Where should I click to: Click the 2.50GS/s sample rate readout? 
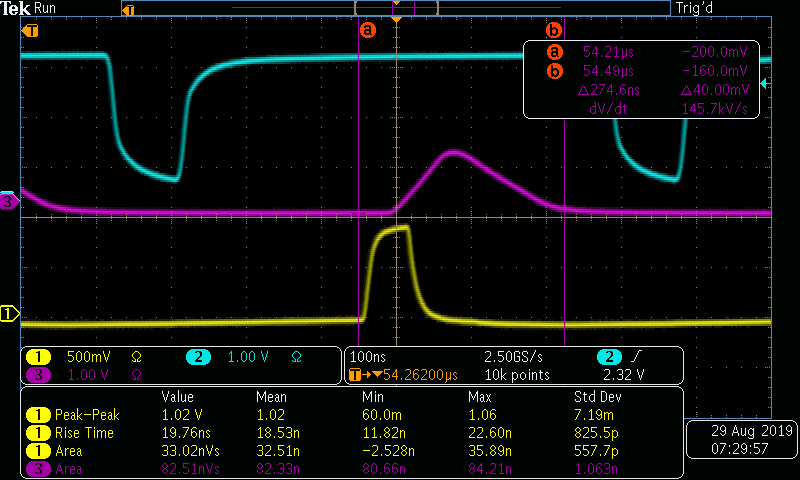pyautogui.click(x=513, y=357)
